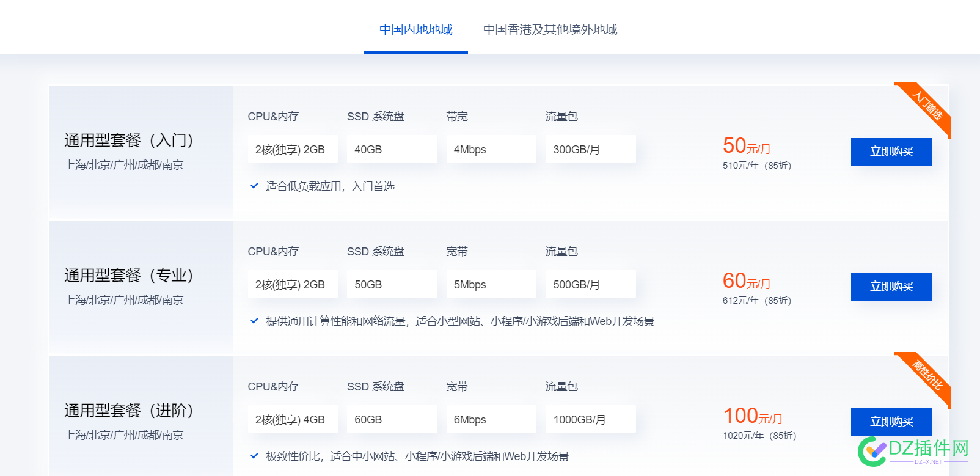The image size is (980, 476).
Task: Open the 中国香港及其他境外地域 tab
Action: [x=550, y=29]
